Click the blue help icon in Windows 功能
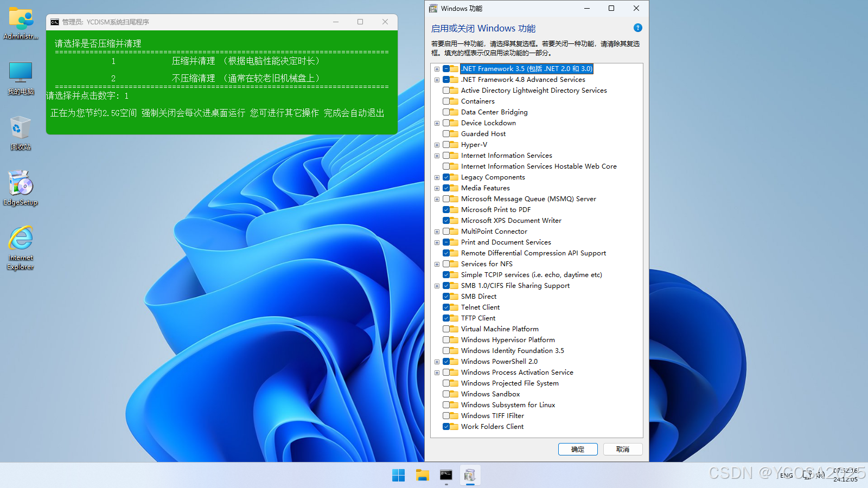The height and width of the screenshot is (488, 868). [638, 28]
